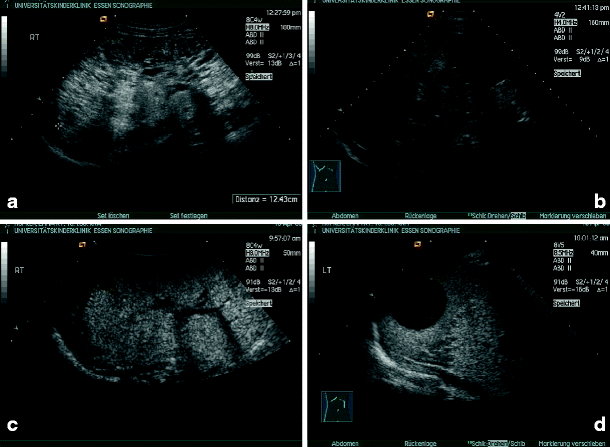Click the 'LT' label in panel d

click(327, 270)
